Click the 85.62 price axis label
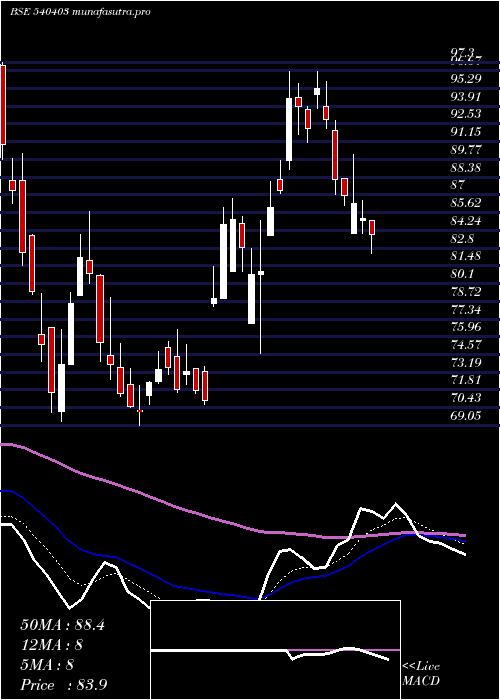The height and width of the screenshot is (700, 500). click(466, 203)
